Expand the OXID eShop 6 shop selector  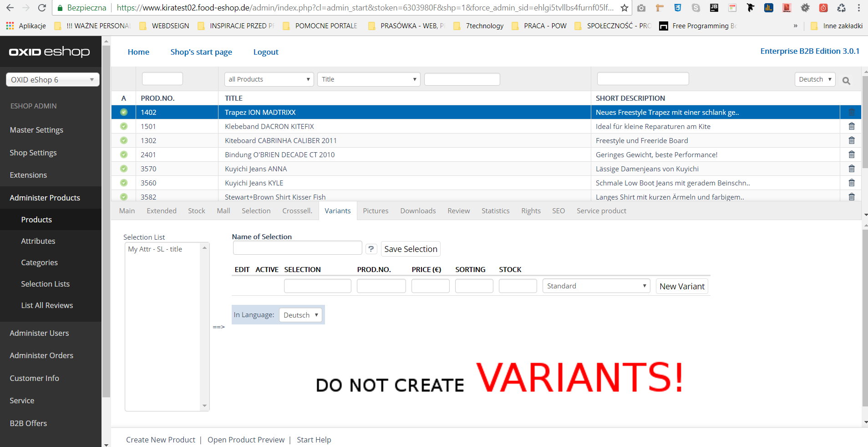[x=52, y=80]
